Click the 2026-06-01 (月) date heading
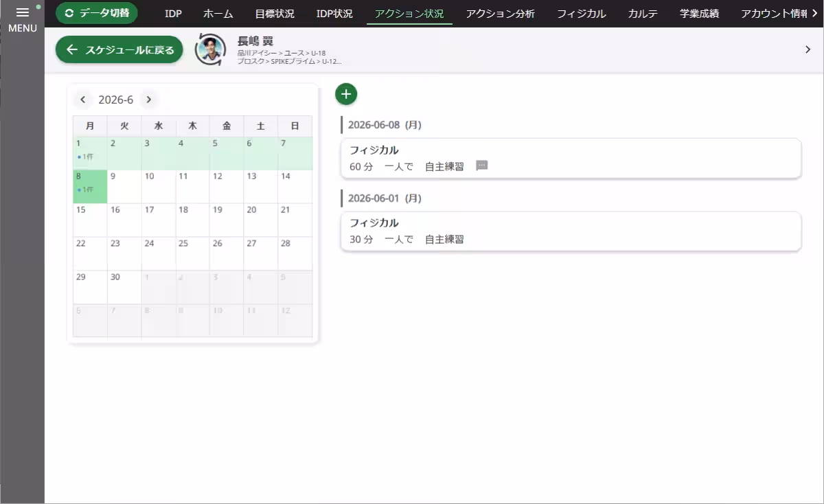The height and width of the screenshot is (504, 824). 385,198
